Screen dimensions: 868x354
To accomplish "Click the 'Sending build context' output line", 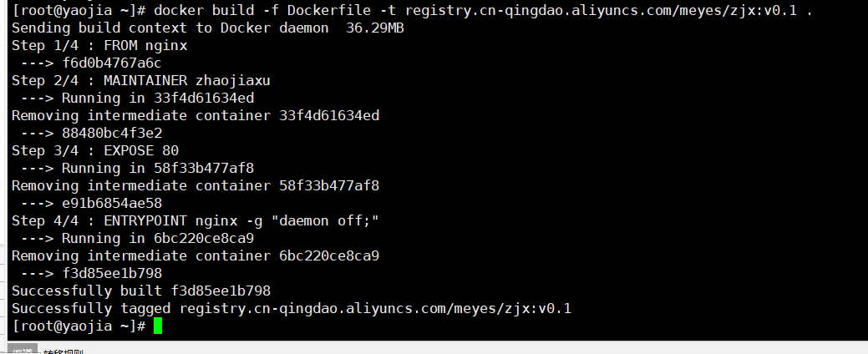I will [207, 28].
